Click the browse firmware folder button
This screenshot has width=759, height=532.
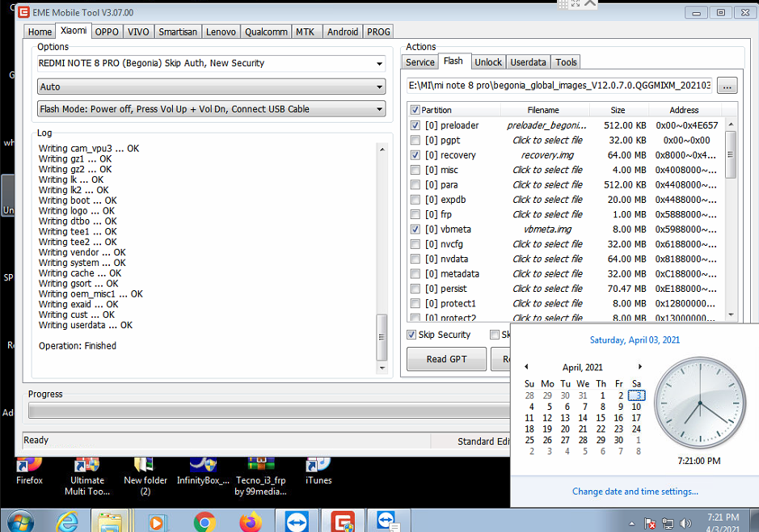(x=727, y=86)
